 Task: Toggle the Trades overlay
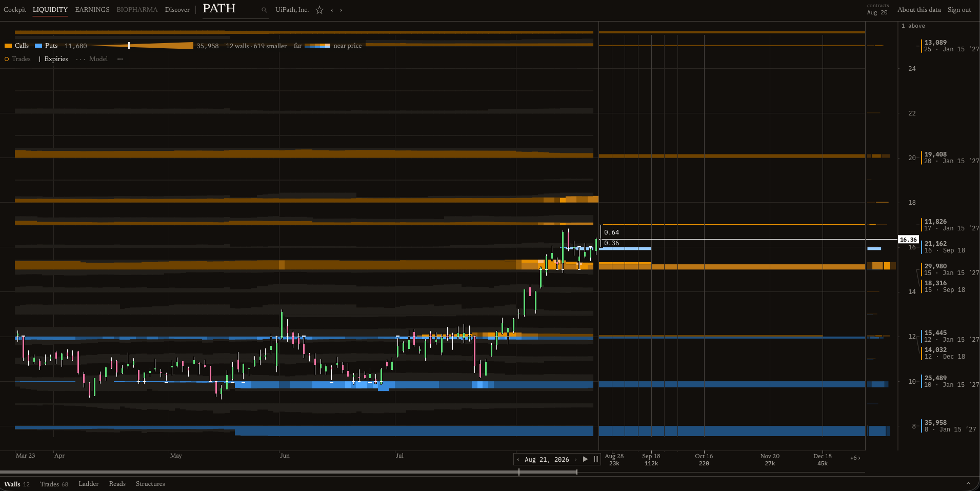click(18, 59)
